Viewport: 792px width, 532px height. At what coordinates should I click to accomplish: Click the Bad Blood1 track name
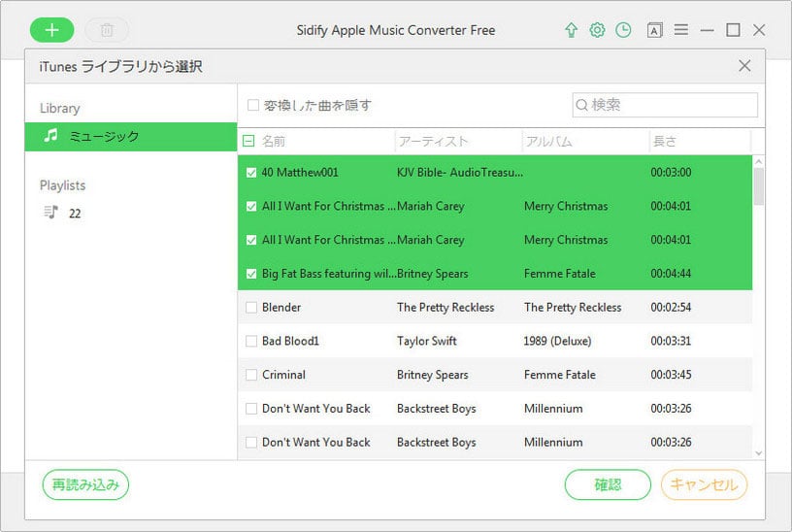tap(290, 341)
